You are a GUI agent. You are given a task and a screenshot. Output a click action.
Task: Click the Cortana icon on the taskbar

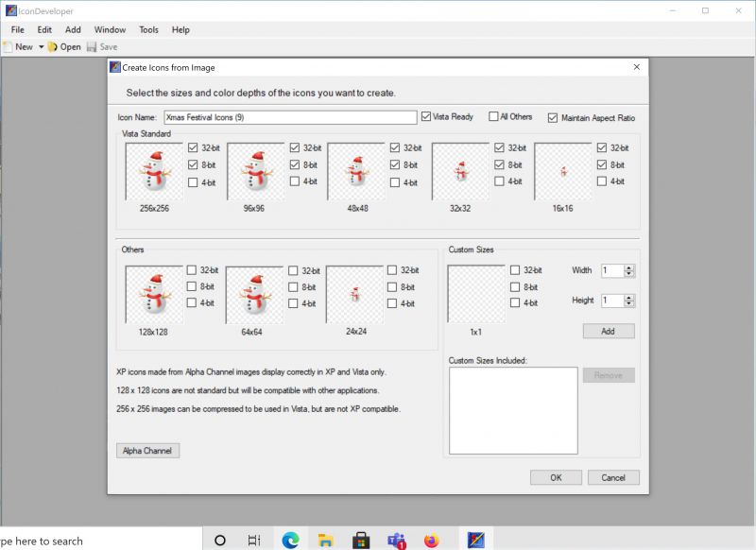[218, 540]
